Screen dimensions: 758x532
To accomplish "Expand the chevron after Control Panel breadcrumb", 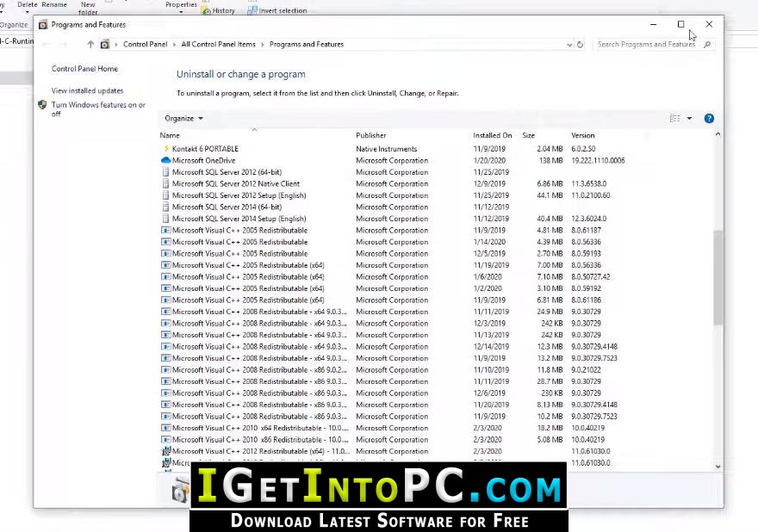I will coord(174,45).
